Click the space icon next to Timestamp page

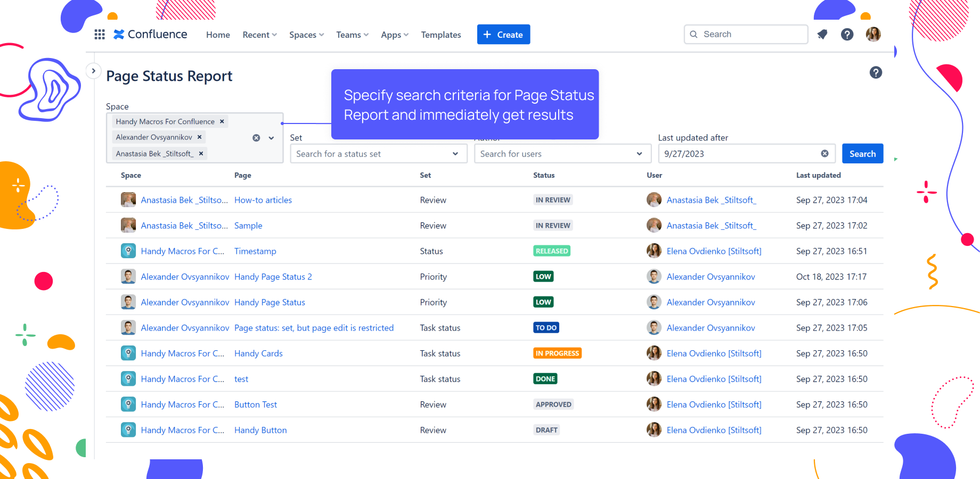pos(128,251)
